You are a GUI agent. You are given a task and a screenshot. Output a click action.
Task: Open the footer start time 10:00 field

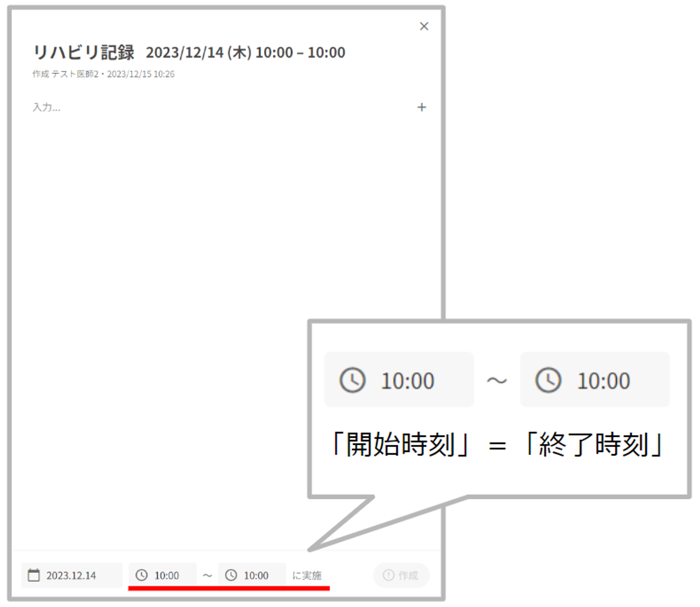[x=167, y=575]
